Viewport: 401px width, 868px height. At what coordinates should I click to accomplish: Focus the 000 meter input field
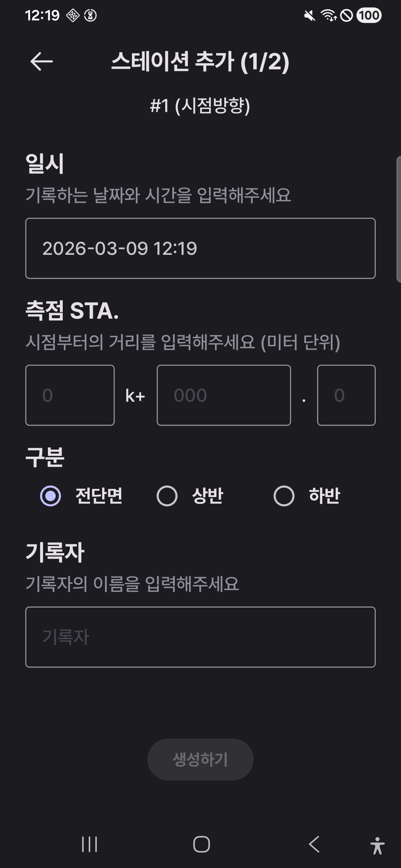coord(224,395)
